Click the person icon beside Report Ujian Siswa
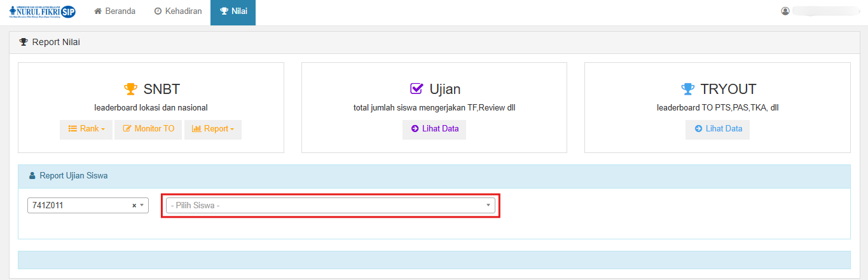The height and width of the screenshot is (280, 868). 32,176
